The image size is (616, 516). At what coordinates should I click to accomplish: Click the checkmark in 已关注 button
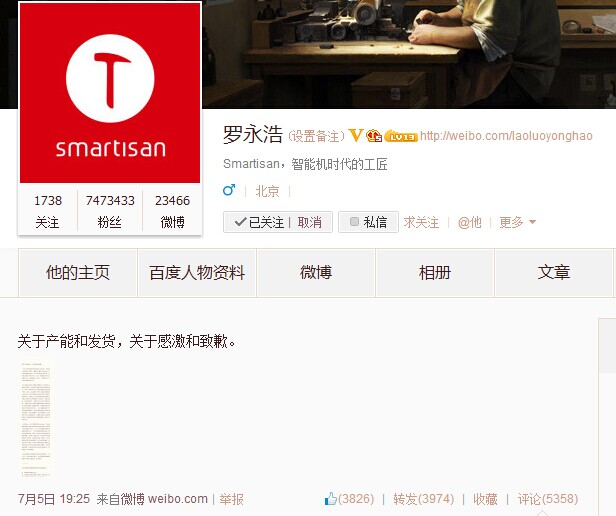[x=240, y=222]
